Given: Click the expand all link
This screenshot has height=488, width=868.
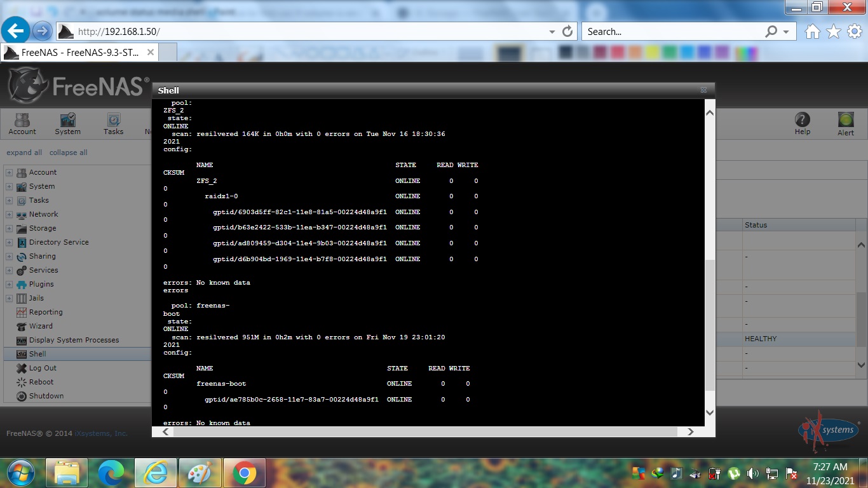Looking at the screenshot, I should point(24,152).
